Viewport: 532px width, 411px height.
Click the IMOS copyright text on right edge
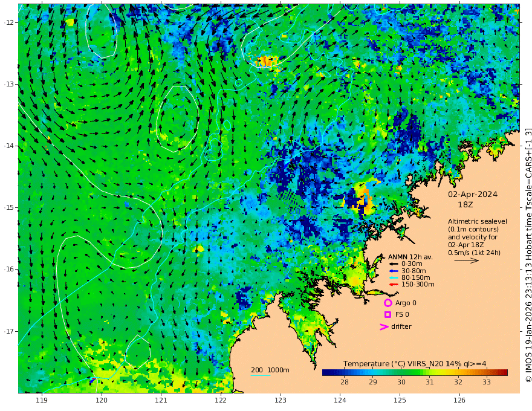[528, 255]
